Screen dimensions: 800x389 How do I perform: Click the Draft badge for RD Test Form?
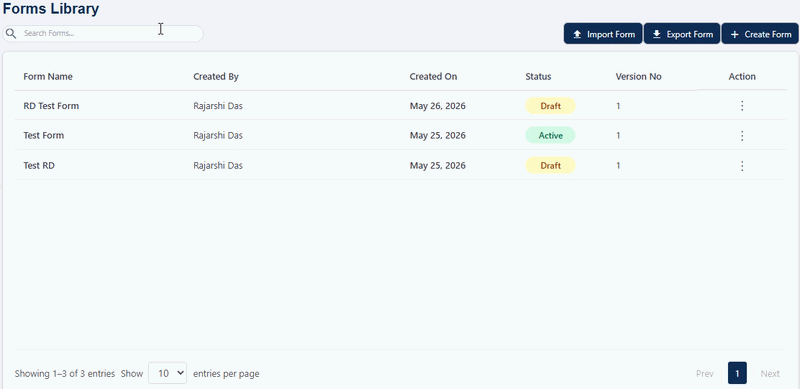click(551, 106)
